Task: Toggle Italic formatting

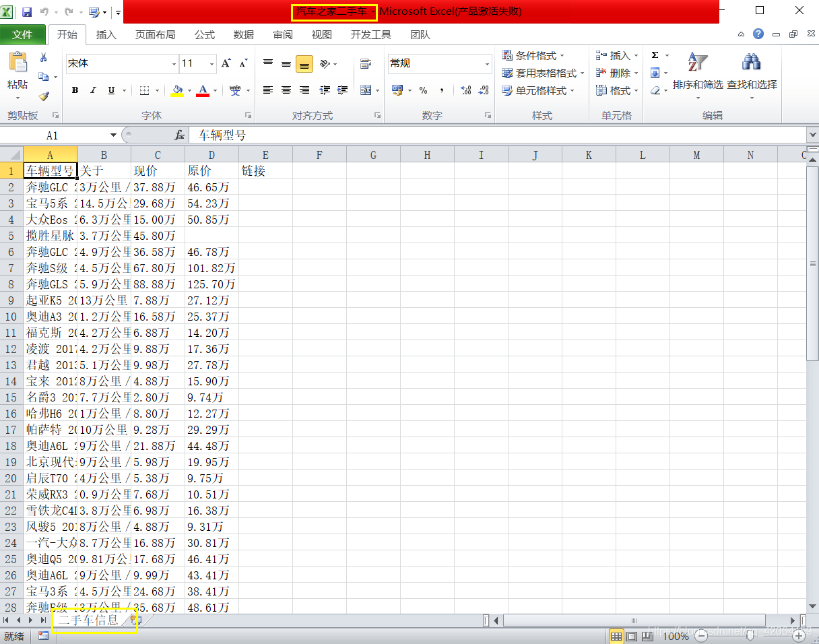Action: click(93, 90)
